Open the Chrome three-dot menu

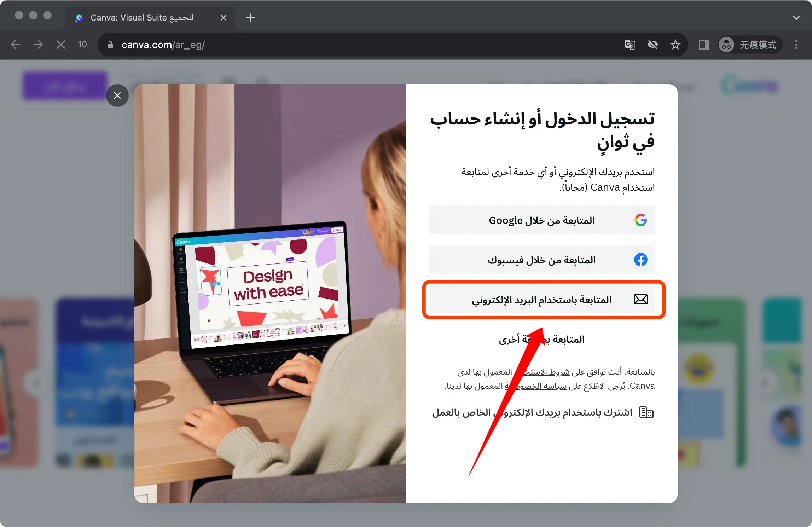[x=796, y=45]
